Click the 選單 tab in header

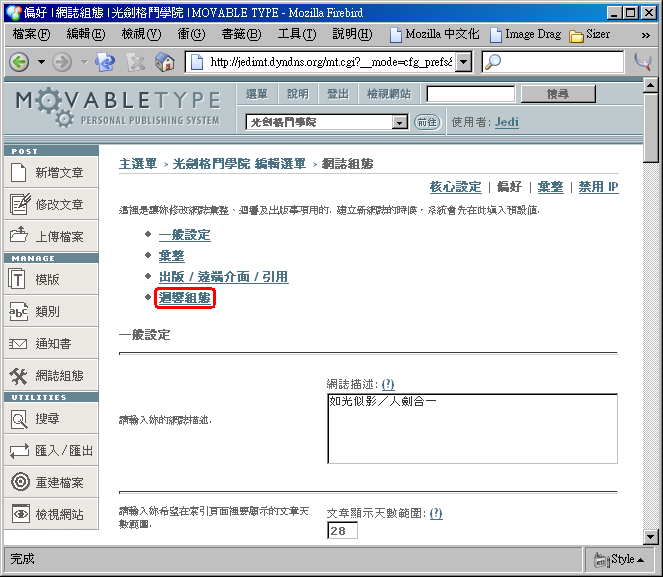tap(257, 94)
